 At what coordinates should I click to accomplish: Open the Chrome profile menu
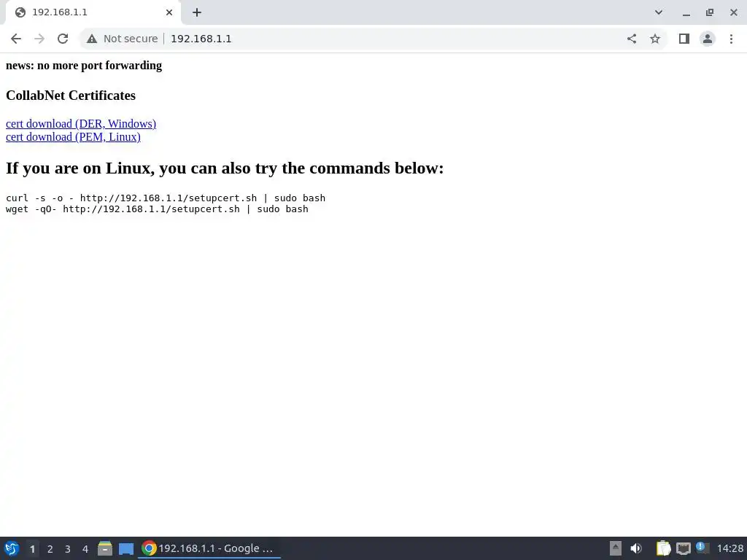click(x=708, y=39)
